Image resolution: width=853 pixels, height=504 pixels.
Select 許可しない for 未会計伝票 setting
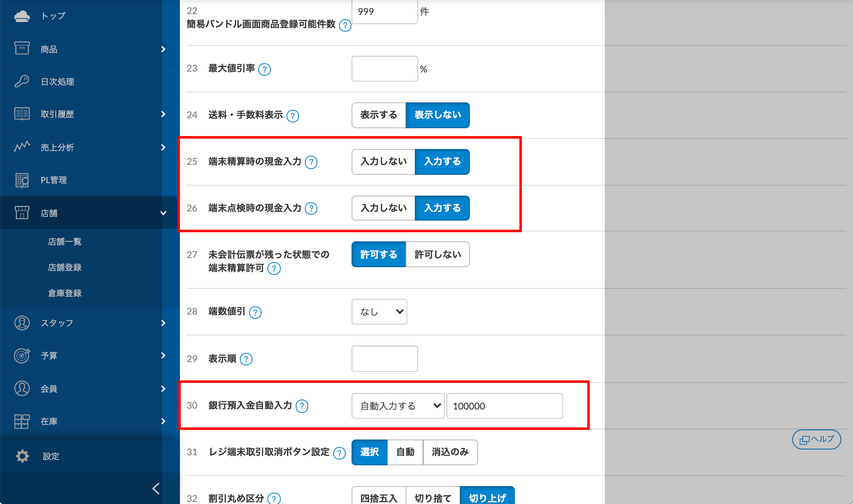point(437,254)
